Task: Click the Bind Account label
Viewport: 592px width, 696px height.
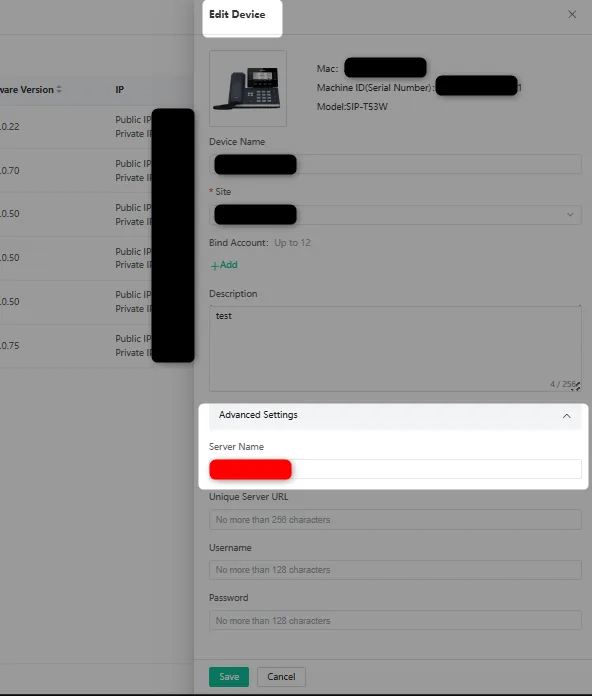Action: point(239,243)
